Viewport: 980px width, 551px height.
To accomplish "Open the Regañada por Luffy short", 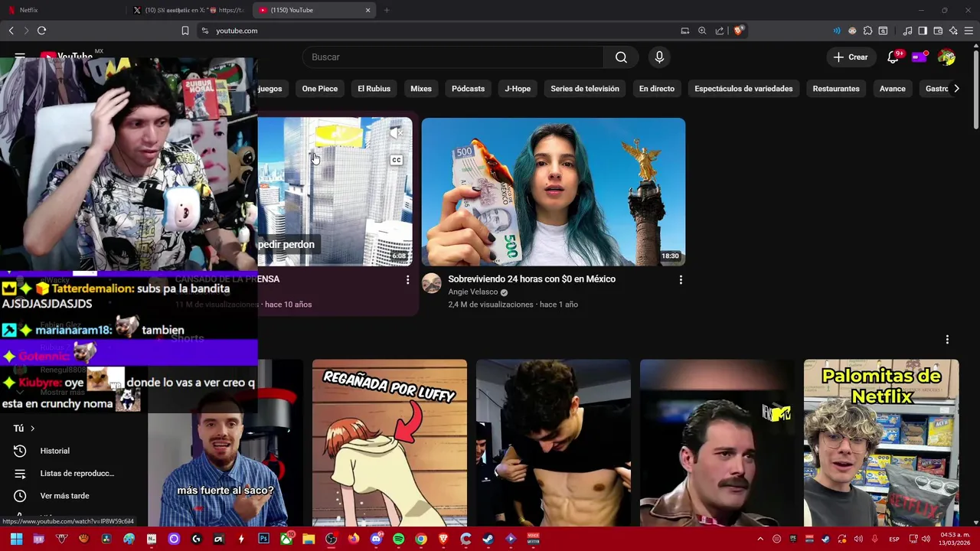I will point(390,443).
